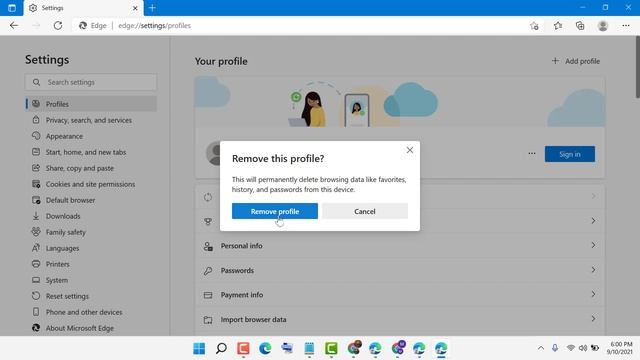Open the profile avatar in toolbar

603,26
